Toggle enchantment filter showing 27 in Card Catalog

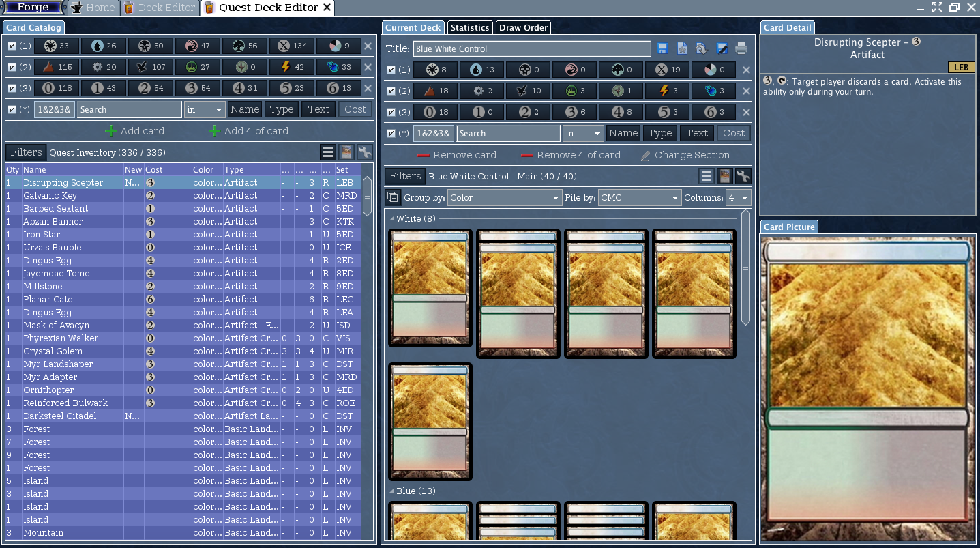tap(197, 68)
